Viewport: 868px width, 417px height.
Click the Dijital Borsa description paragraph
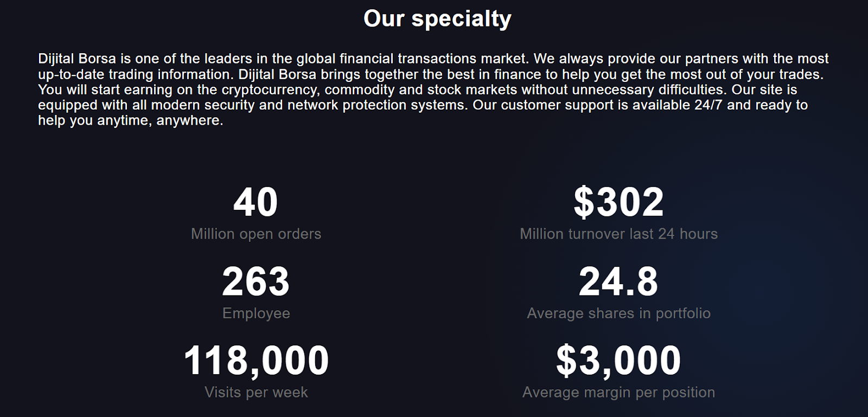(433, 89)
